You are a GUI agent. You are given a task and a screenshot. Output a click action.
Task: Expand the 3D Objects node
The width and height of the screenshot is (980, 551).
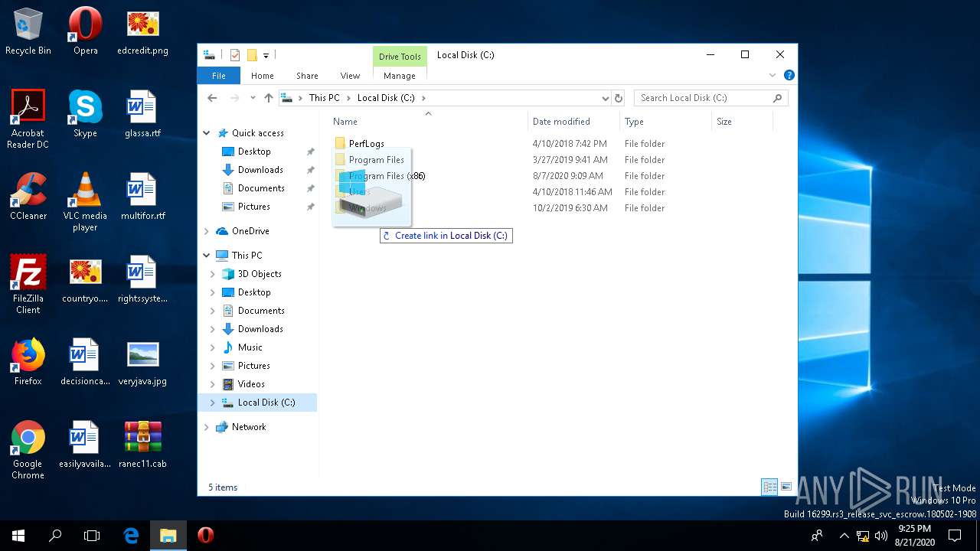[x=213, y=274]
